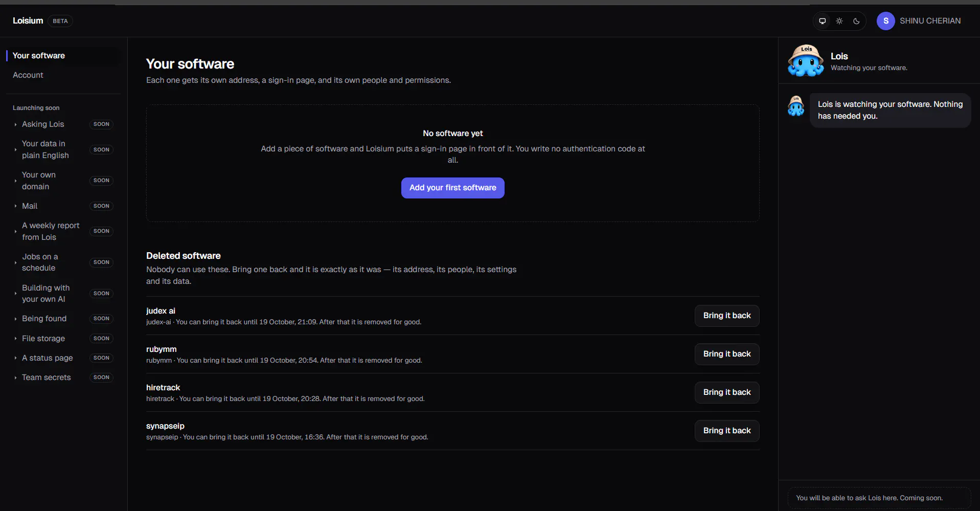Click the BETA badge
The image size is (980, 511).
point(60,21)
